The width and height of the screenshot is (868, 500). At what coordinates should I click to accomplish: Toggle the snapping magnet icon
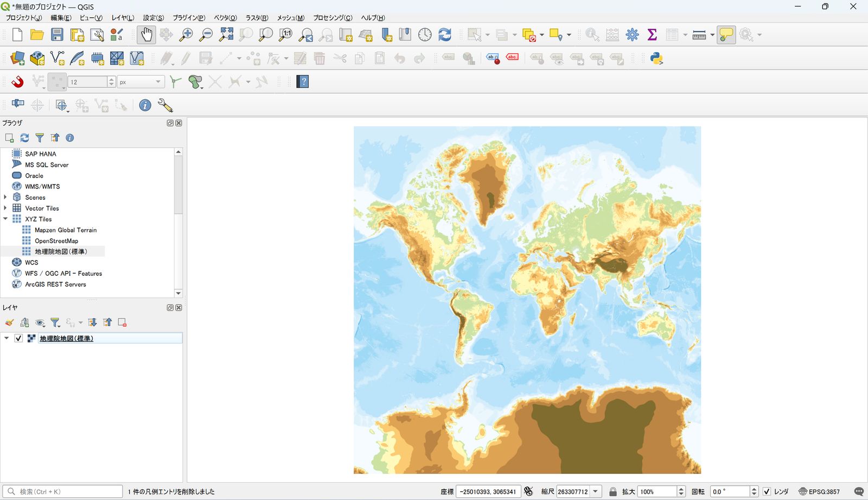click(x=17, y=82)
